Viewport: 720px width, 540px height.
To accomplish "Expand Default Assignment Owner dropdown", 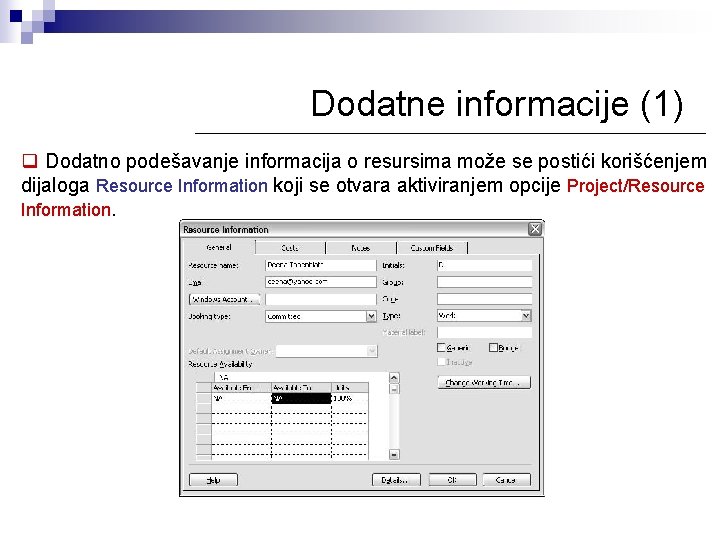I will click(372, 351).
